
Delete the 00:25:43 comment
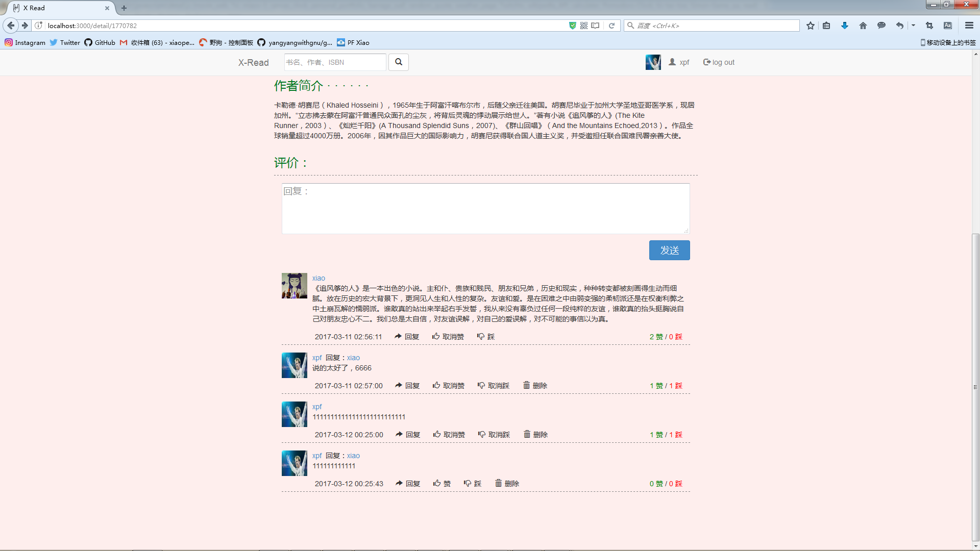(x=507, y=484)
